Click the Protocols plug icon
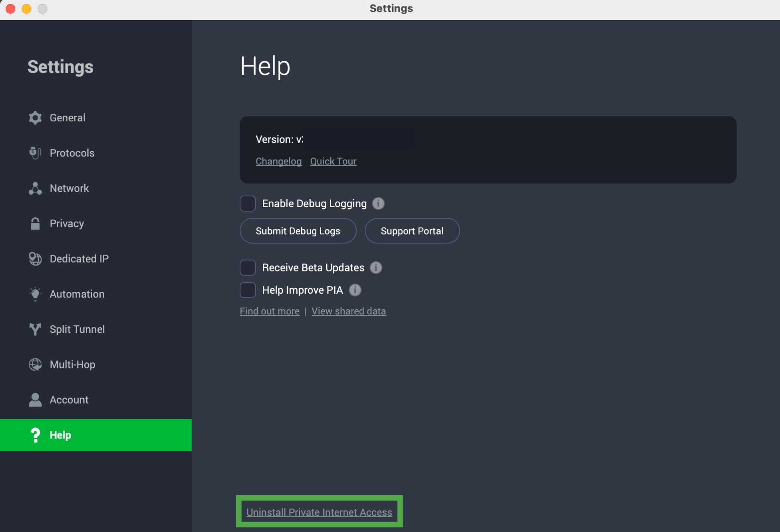This screenshot has height=532, width=780. [x=35, y=153]
